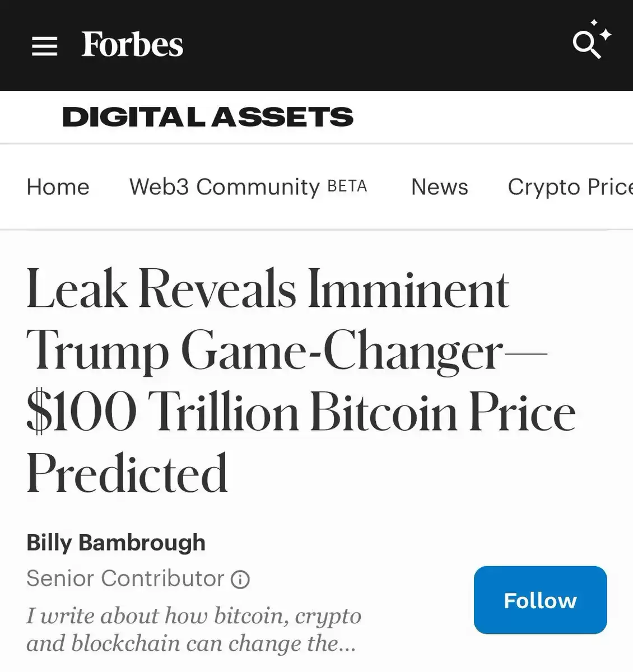633x672 pixels.
Task: Open search with the magnifier icon
Action: point(587,45)
